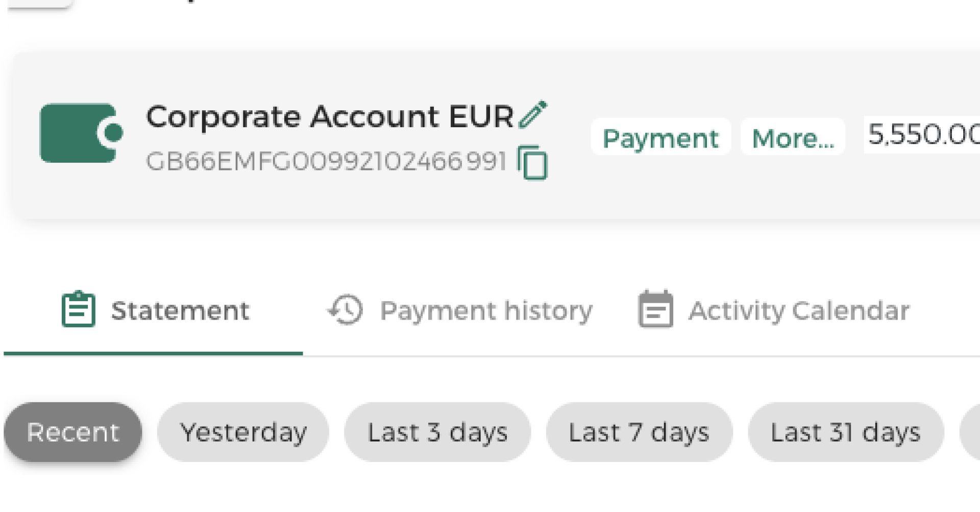Click the clipboard icon beside Statement

pos(78,309)
